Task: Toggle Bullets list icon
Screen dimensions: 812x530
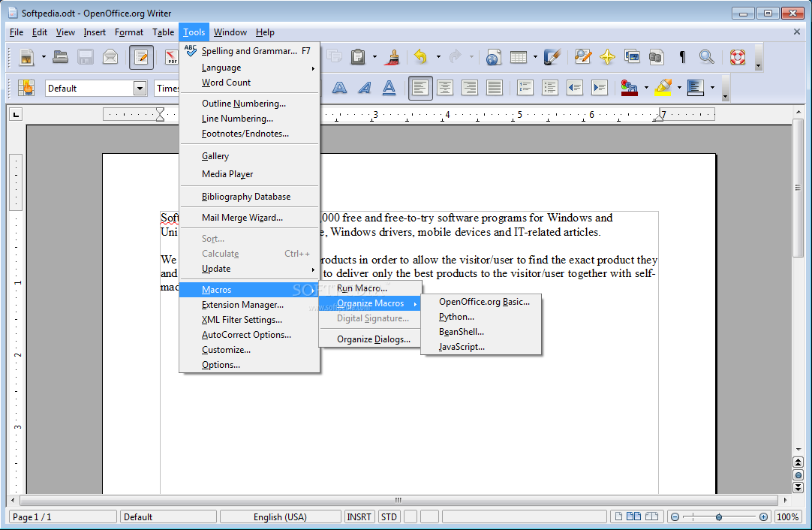Action: pyautogui.click(x=550, y=88)
